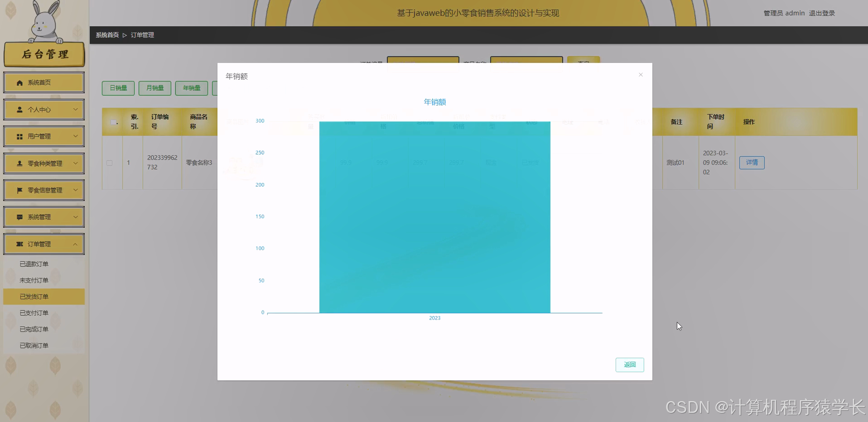Open 详情 for the first order
The image size is (868, 422).
tap(752, 163)
